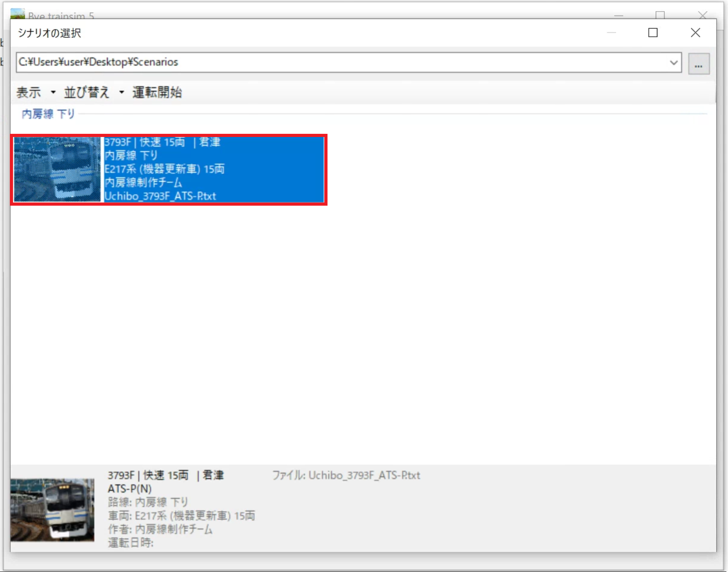Click the train thumbnail in the scenario row

57,169
